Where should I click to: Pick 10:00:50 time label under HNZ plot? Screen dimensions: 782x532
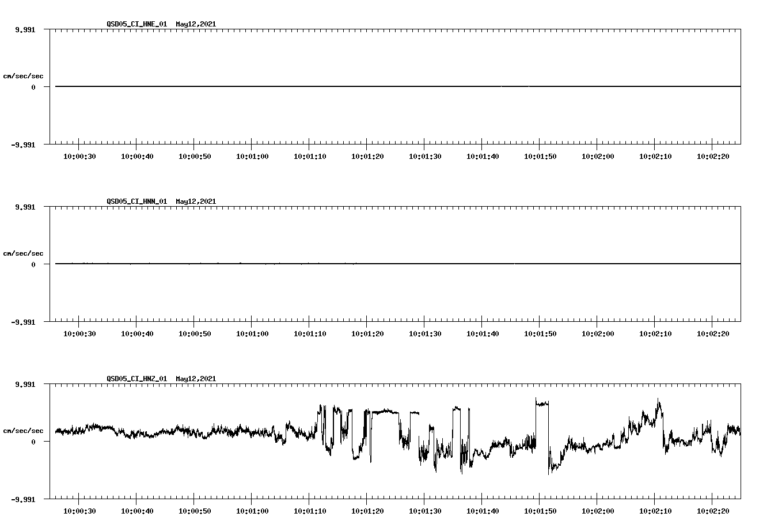195,511
